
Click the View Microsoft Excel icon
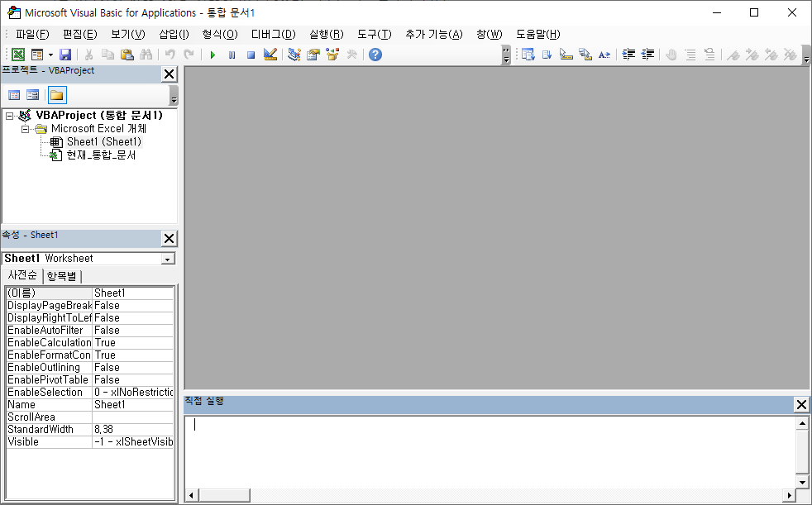pyautogui.click(x=18, y=55)
